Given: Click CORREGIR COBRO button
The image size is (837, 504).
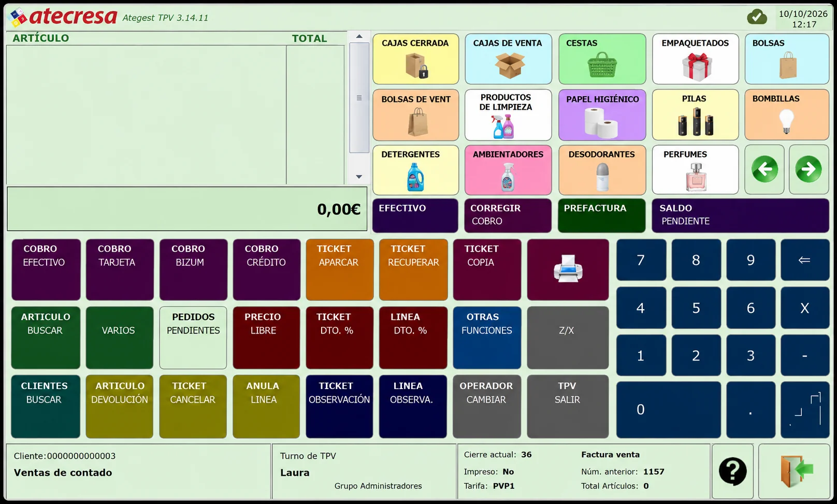Looking at the screenshot, I should [x=508, y=215].
